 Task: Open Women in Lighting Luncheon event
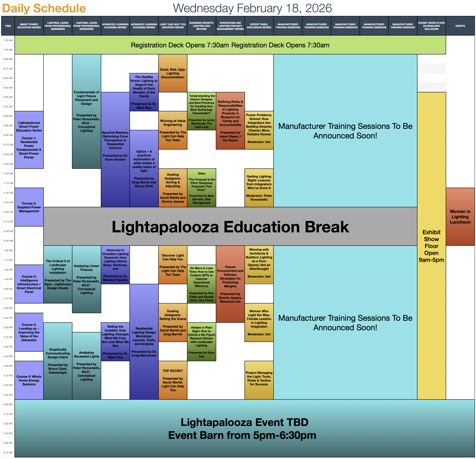tap(460, 217)
